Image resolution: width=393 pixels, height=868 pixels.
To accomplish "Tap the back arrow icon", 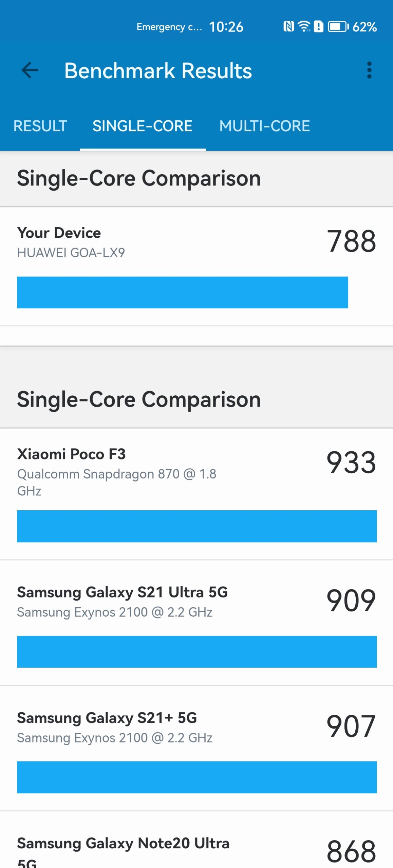I will 30,71.
